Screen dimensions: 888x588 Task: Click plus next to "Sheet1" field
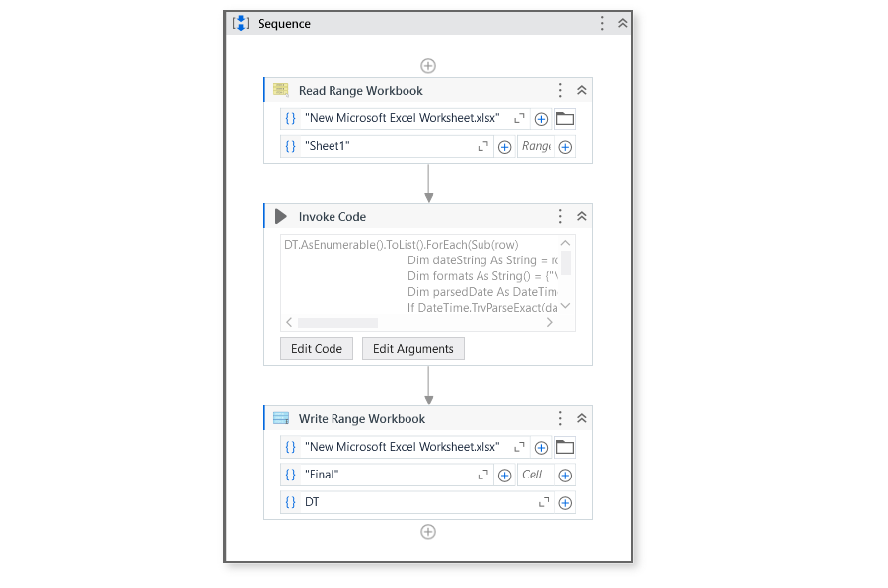point(504,147)
